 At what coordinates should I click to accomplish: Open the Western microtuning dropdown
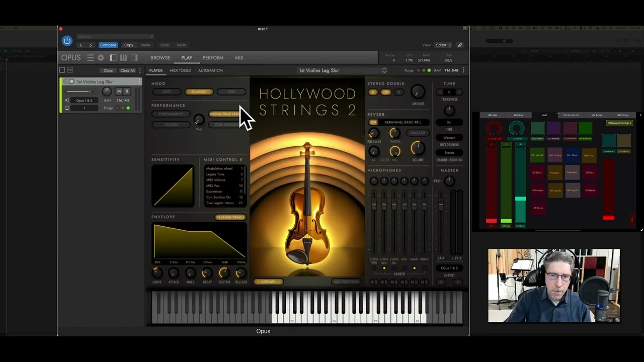[x=449, y=138]
